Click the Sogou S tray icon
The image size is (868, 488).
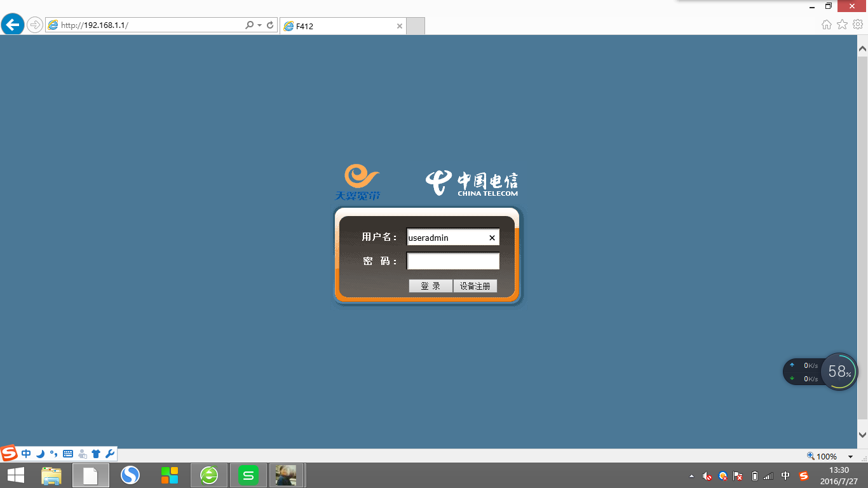click(804, 476)
